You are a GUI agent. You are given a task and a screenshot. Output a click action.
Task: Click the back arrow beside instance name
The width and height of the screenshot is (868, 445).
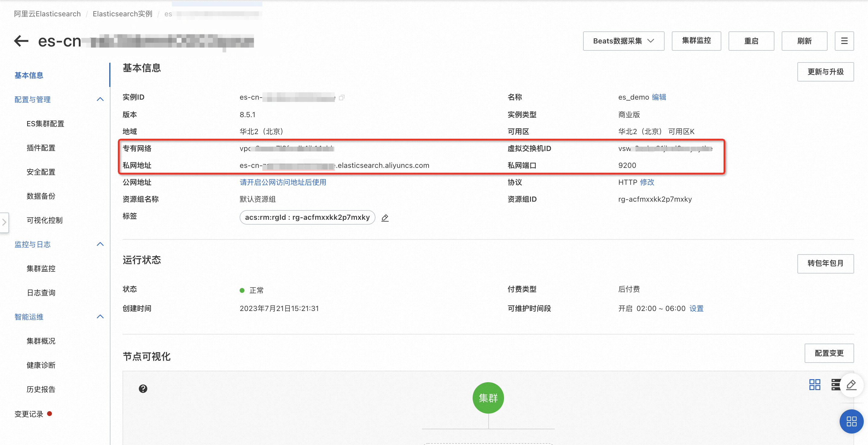(x=21, y=41)
